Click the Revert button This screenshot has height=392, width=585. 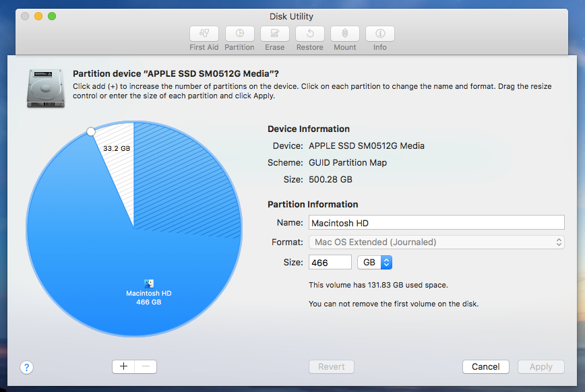(331, 367)
